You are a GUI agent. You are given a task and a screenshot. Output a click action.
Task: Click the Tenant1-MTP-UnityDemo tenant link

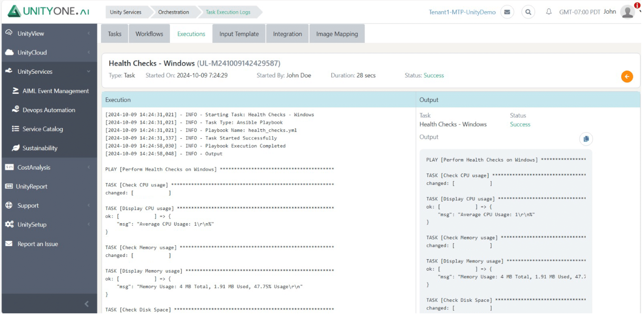coord(462,12)
